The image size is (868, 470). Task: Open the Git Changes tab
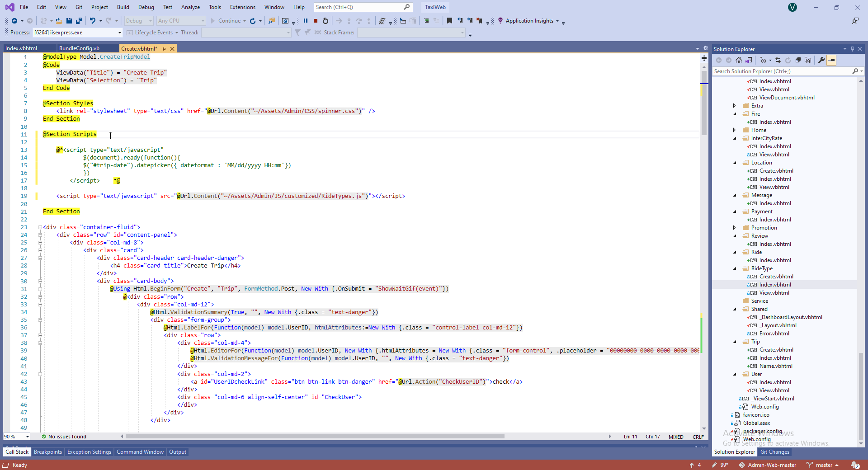[775, 452]
